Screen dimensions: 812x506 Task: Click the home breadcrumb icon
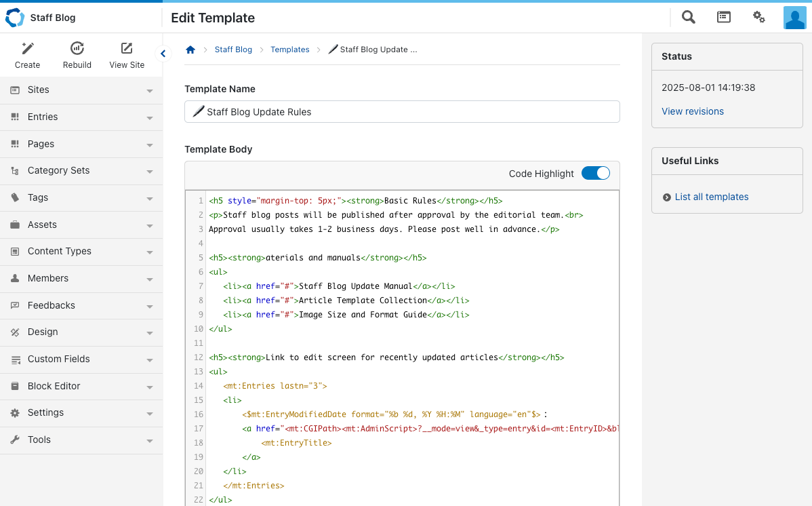[190, 50]
